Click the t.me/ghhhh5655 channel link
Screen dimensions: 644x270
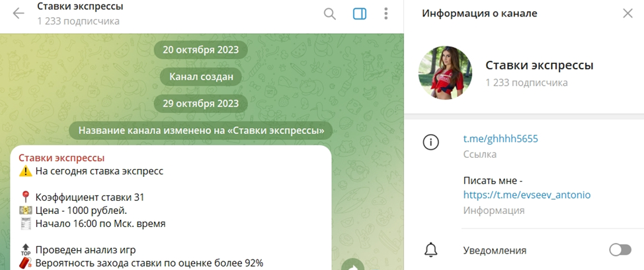tap(501, 139)
